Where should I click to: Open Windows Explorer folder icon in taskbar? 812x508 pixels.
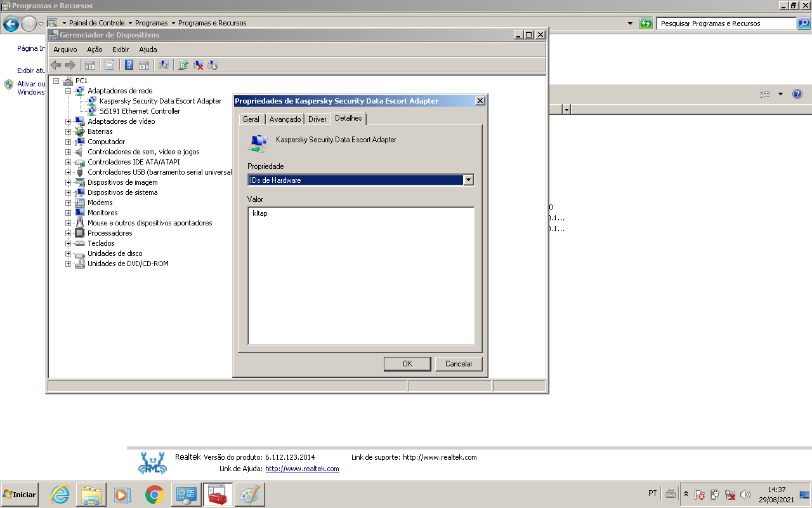91,495
